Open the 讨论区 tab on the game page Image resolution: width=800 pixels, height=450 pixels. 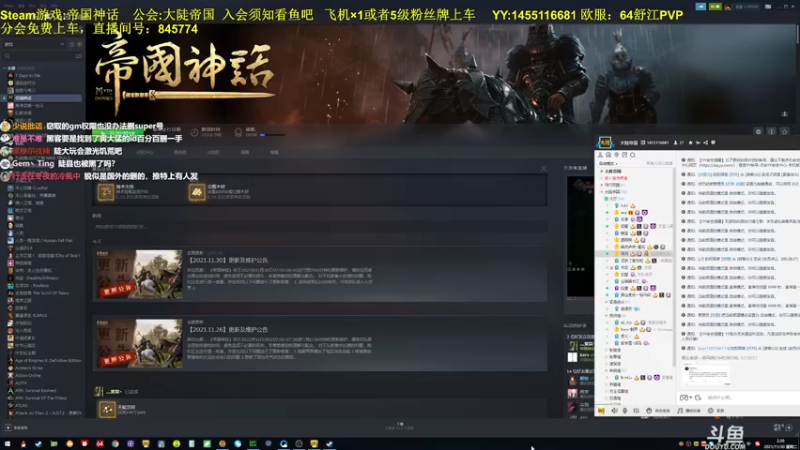tap(213, 152)
